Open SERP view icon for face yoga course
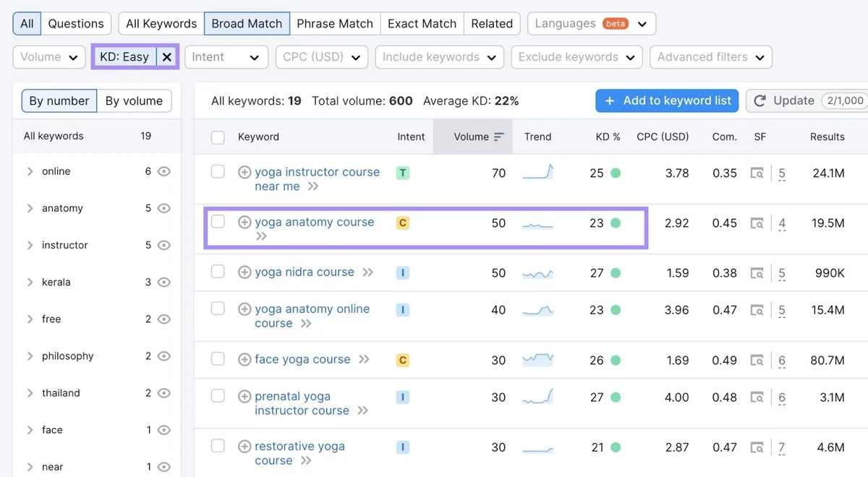The image size is (868, 477). [757, 360]
